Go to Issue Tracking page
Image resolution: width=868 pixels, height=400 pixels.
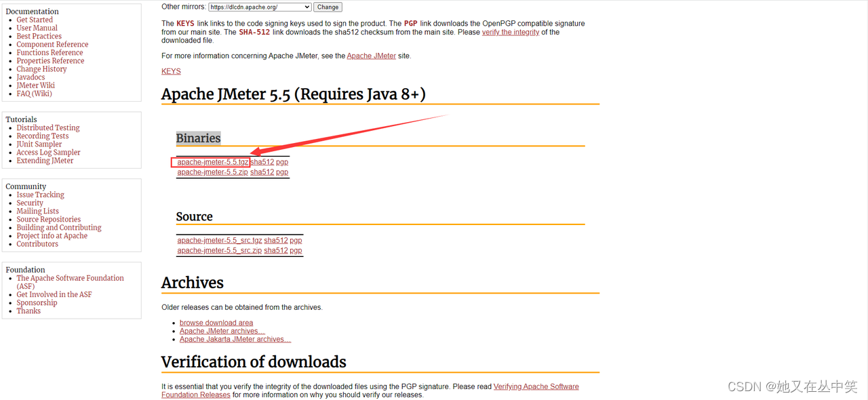pos(40,195)
